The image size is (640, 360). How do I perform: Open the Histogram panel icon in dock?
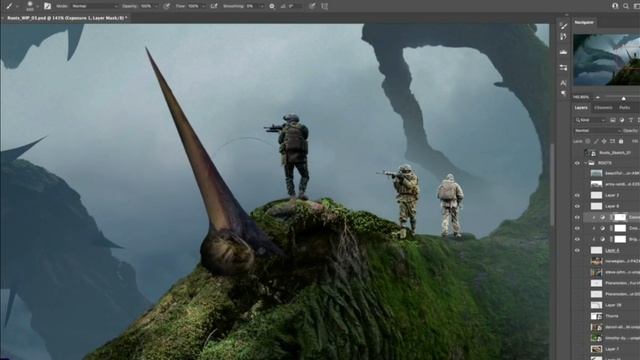pyautogui.click(x=564, y=52)
